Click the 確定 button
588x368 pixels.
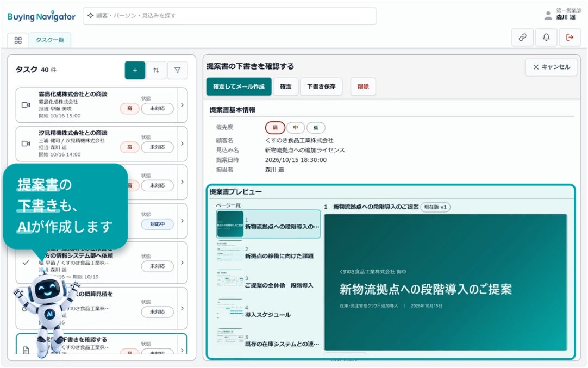coord(286,86)
